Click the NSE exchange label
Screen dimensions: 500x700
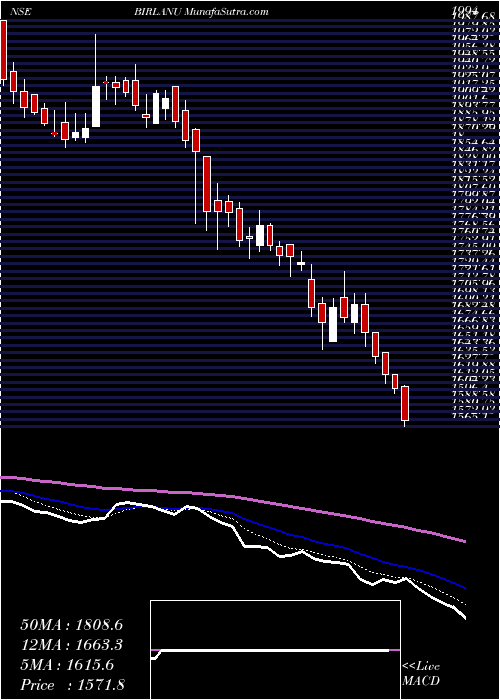click(21, 12)
